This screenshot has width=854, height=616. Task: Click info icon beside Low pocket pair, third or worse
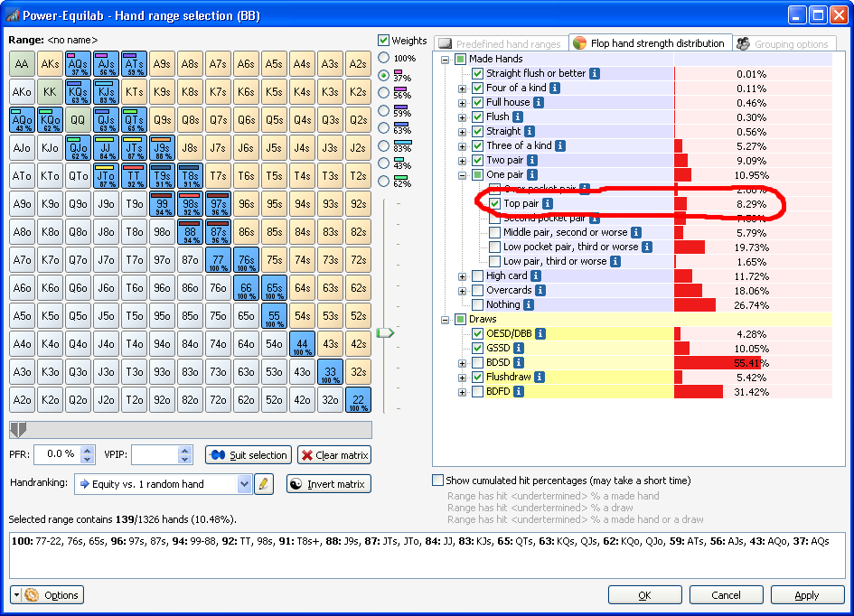(647, 247)
